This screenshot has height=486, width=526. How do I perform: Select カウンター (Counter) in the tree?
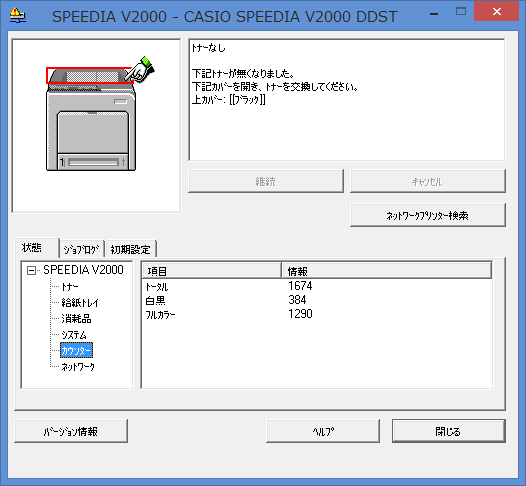coord(76,350)
